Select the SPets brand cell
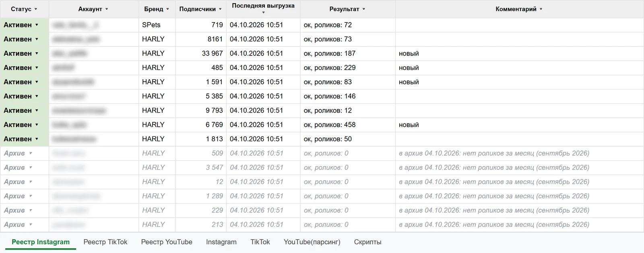 pos(157,25)
